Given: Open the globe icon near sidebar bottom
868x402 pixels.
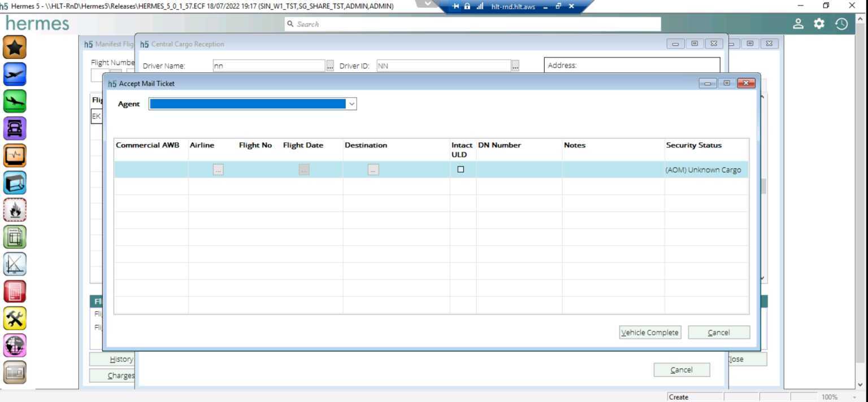Looking at the screenshot, I should click(x=15, y=345).
